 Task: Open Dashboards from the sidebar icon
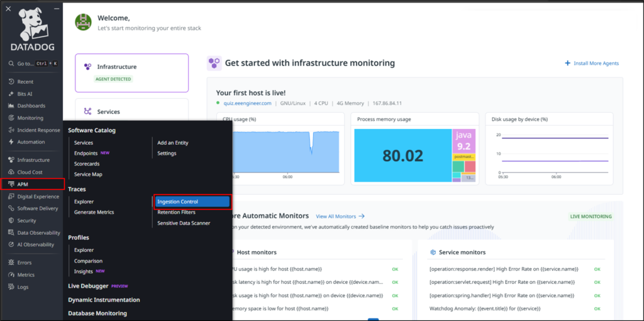[x=11, y=106]
